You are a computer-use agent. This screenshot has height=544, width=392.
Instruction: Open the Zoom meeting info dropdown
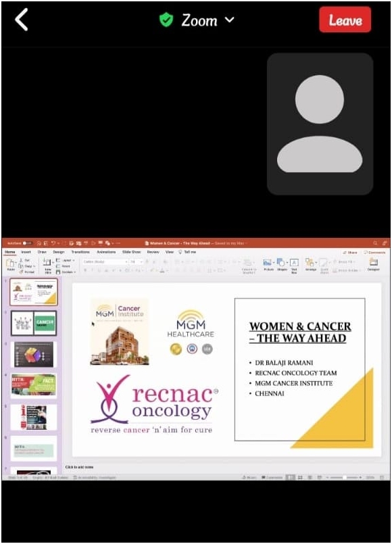(207, 20)
